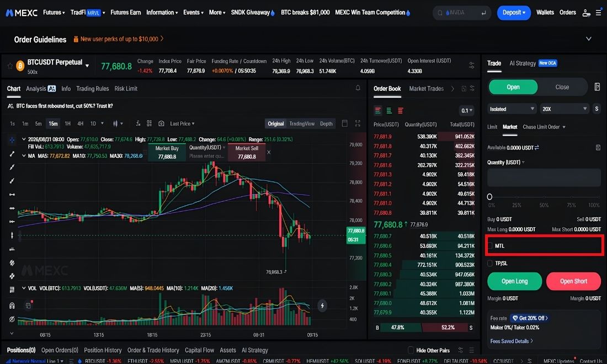
Task: Expand the BTCUSDT Perpetual pair selector
Action: tap(87, 66)
